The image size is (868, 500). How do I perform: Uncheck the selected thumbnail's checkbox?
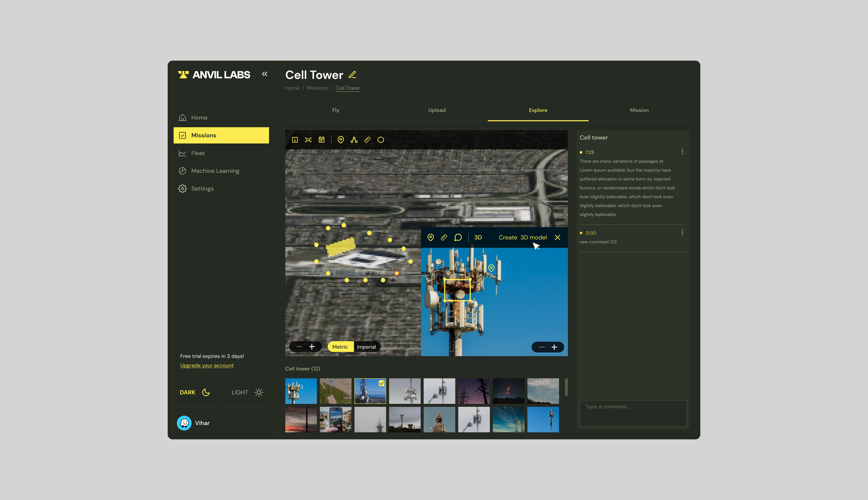point(381,383)
